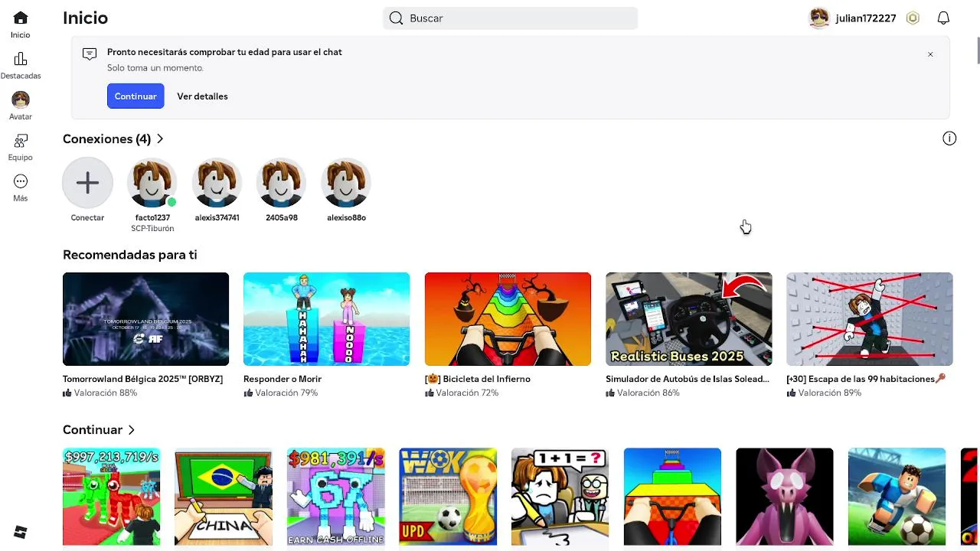Click Tomorrowland Bélgica 2025 title text
This screenshot has height=551, width=980.
click(x=142, y=379)
